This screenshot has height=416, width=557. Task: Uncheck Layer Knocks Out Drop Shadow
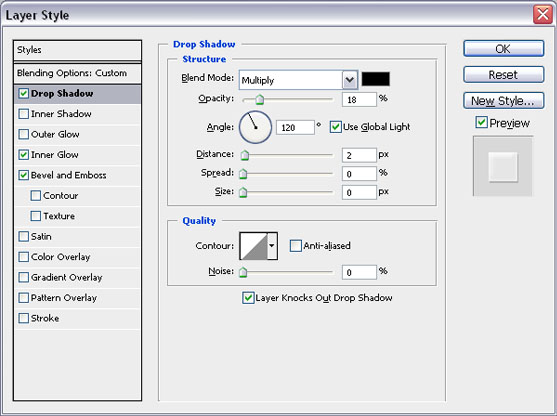(x=248, y=298)
